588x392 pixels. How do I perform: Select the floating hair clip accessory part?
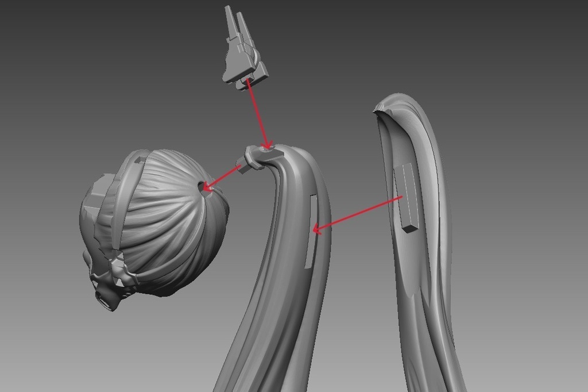coord(245,49)
